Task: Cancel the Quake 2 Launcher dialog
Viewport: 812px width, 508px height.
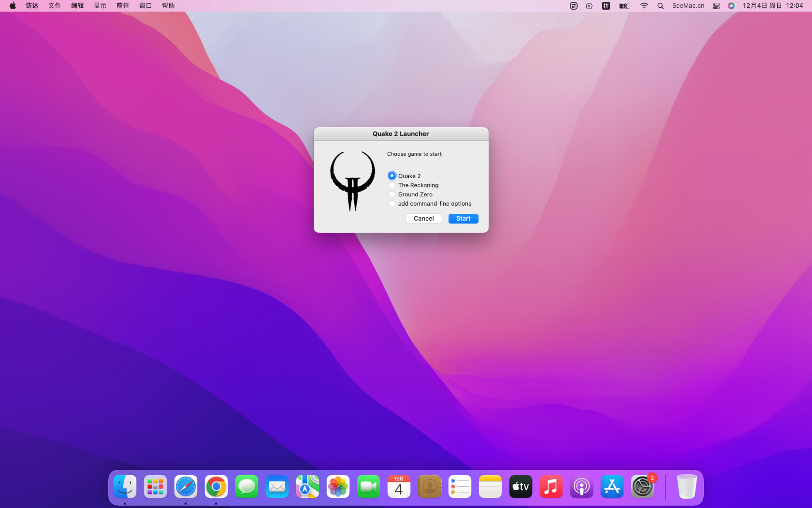Action: [x=423, y=219]
